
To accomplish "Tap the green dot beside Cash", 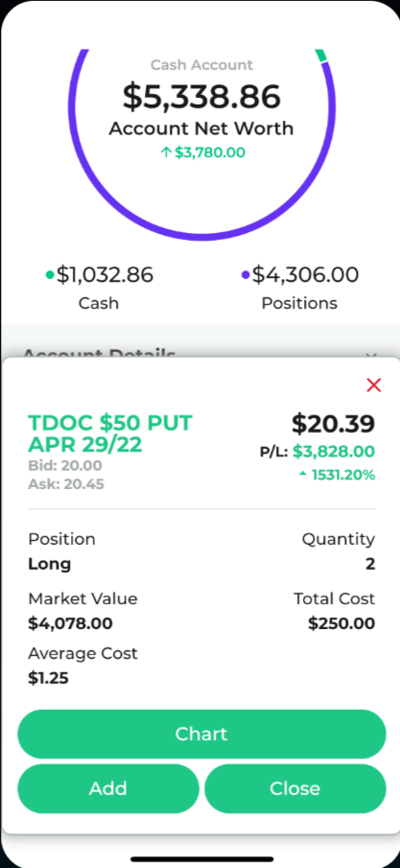I will coord(50,275).
